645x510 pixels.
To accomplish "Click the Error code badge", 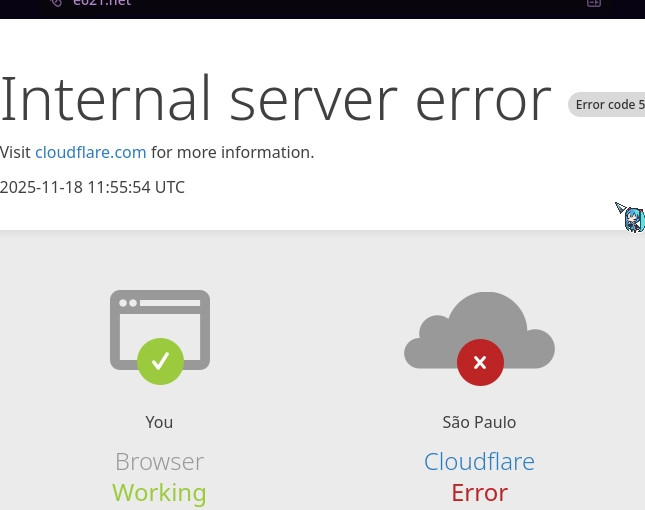I will (609, 104).
